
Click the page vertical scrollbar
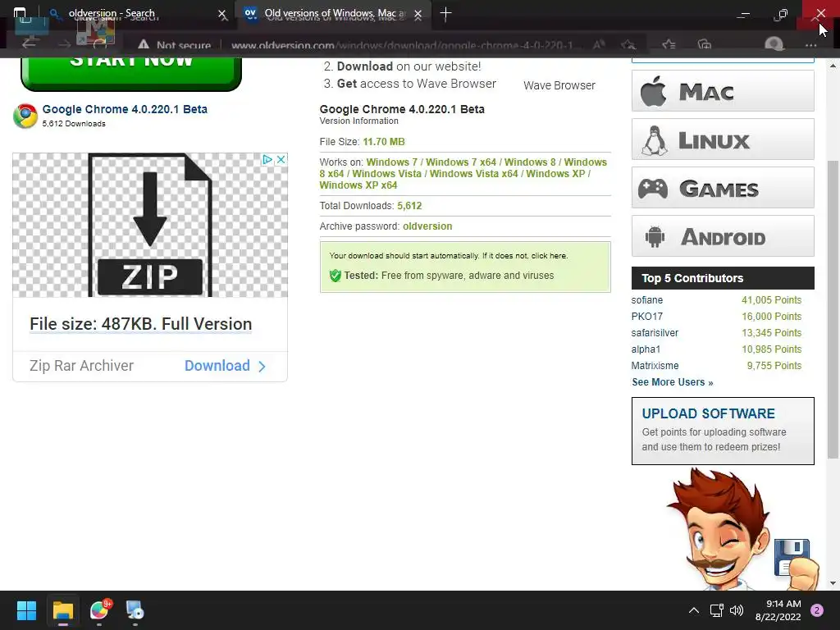(833, 309)
